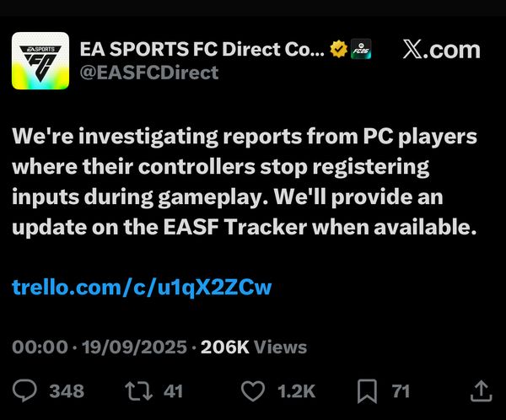Open the trello.com/c/u1qX2ZCw link
This screenshot has height=420, width=506.
[142, 288]
